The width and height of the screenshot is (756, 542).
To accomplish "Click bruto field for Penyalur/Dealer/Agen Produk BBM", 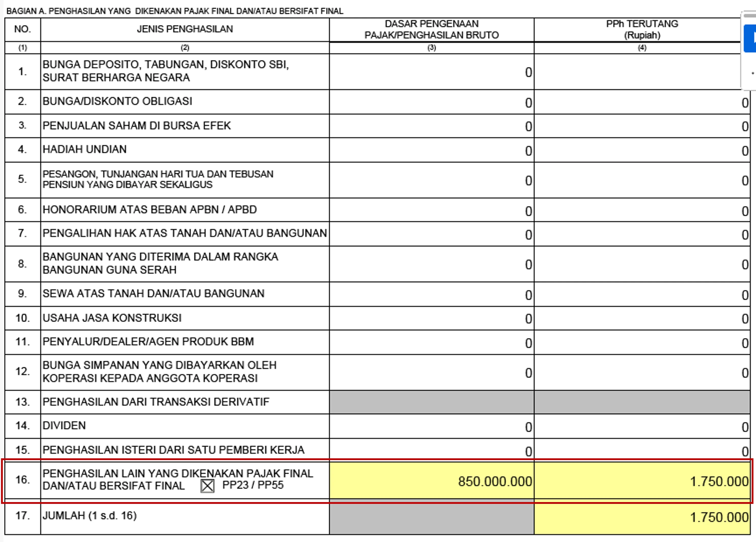I will click(432, 342).
